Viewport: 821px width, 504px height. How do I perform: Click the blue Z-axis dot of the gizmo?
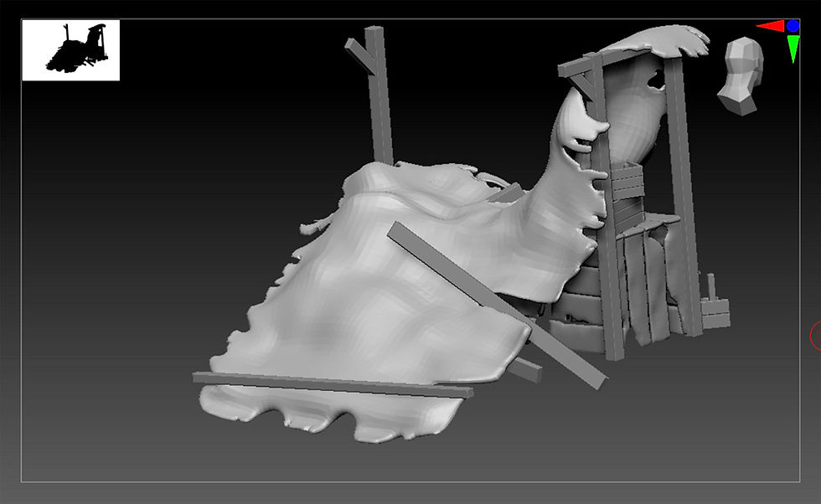(793, 26)
